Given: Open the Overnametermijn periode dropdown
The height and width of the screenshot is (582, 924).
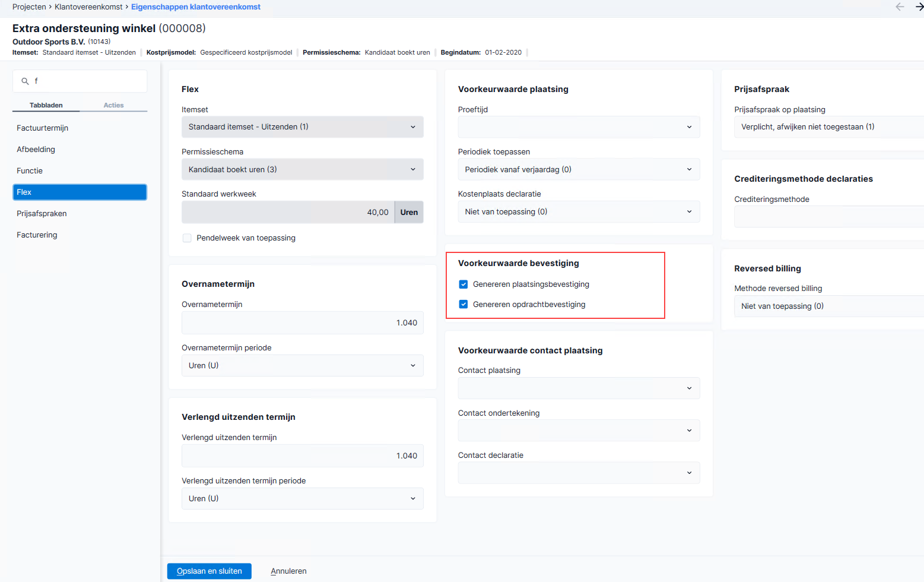Looking at the screenshot, I should [x=302, y=366].
